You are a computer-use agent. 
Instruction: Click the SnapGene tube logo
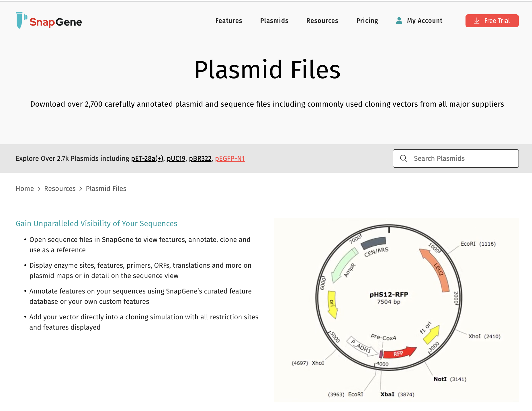coord(20,21)
